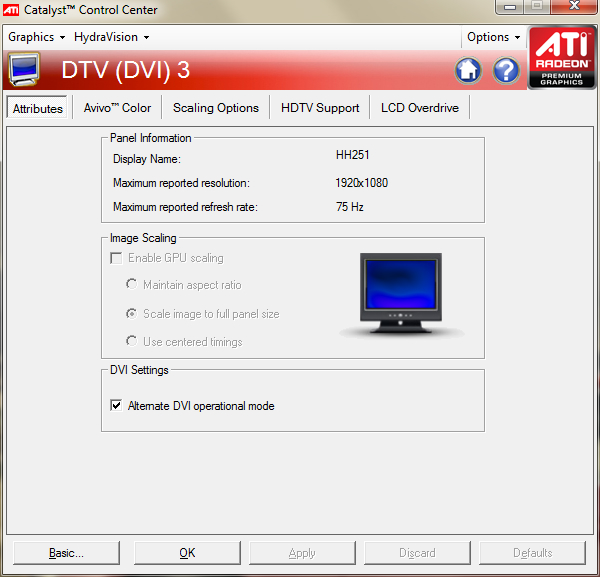Confirm with the OK button
This screenshot has width=600, height=577.
tap(187, 553)
